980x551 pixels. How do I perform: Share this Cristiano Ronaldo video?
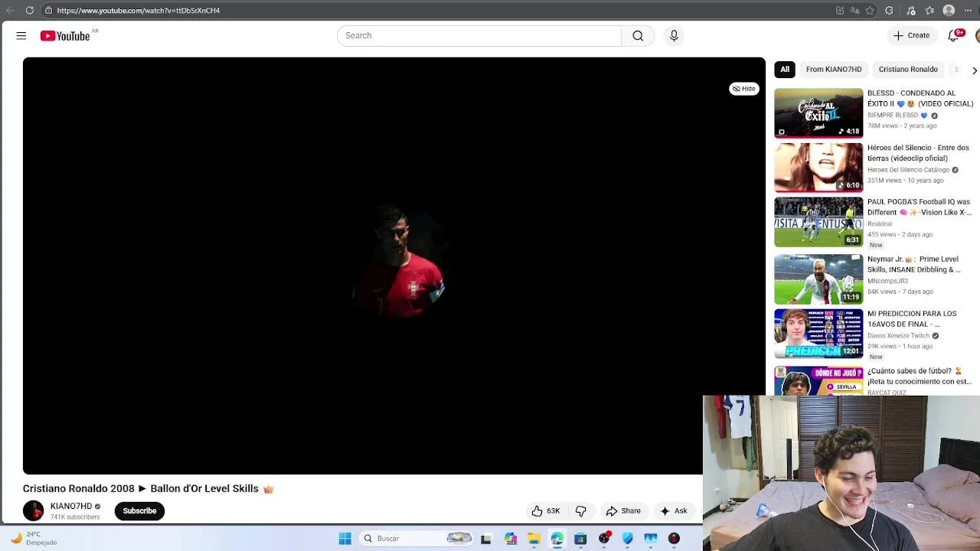(x=623, y=511)
